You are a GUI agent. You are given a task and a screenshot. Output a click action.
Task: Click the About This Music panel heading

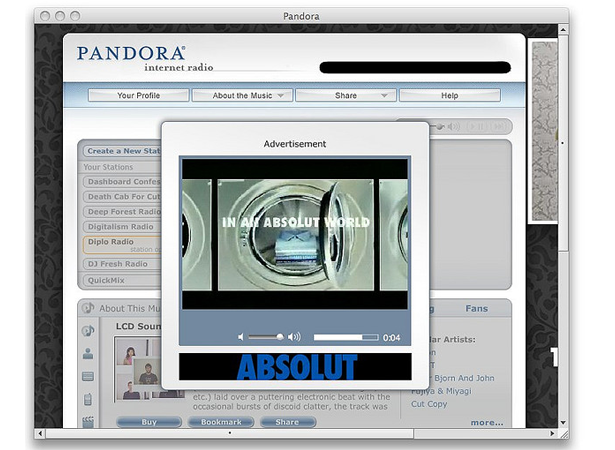click(x=130, y=308)
